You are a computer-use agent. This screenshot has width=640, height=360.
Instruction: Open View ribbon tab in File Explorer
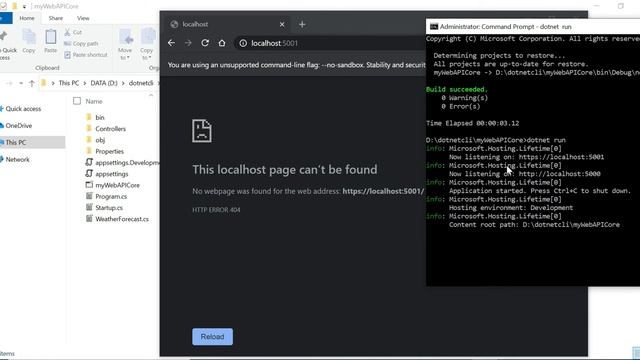(x=83, y=18)
